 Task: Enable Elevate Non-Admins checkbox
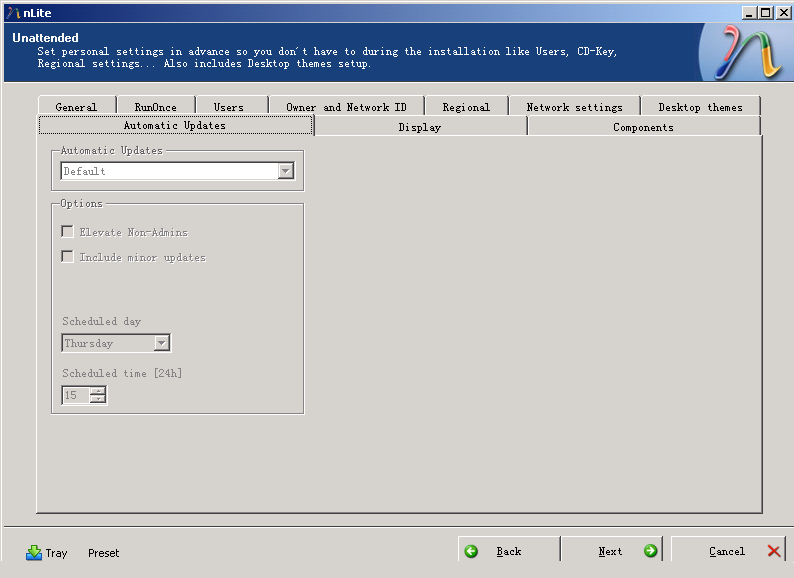[67, 232]
